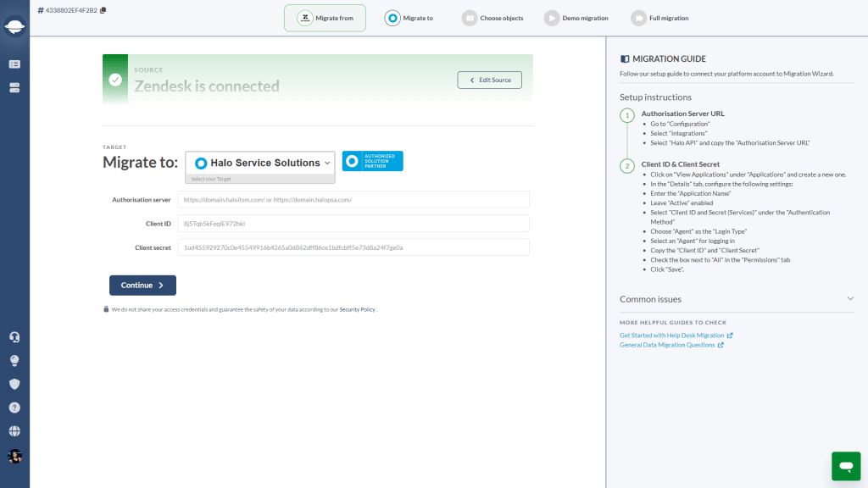Open the sidebar list view icon
The width and height of the screenshot is (868, 488).
[x=15, y=64]
